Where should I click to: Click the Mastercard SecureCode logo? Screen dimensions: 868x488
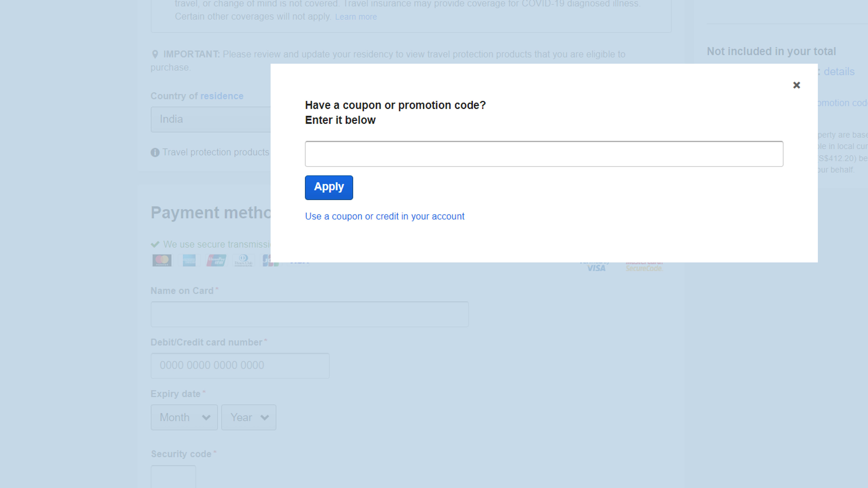pos(644,267)
